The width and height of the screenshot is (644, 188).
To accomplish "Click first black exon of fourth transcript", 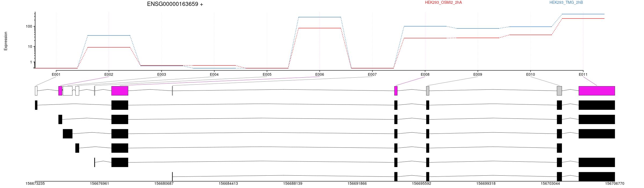I will click(x=77, y=148).
